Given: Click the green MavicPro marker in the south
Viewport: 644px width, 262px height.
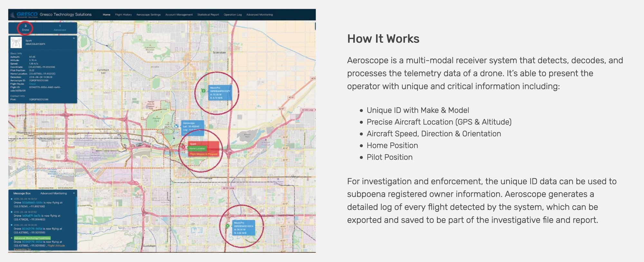Looking at the screenshot, I should click(x=227, y=226).
